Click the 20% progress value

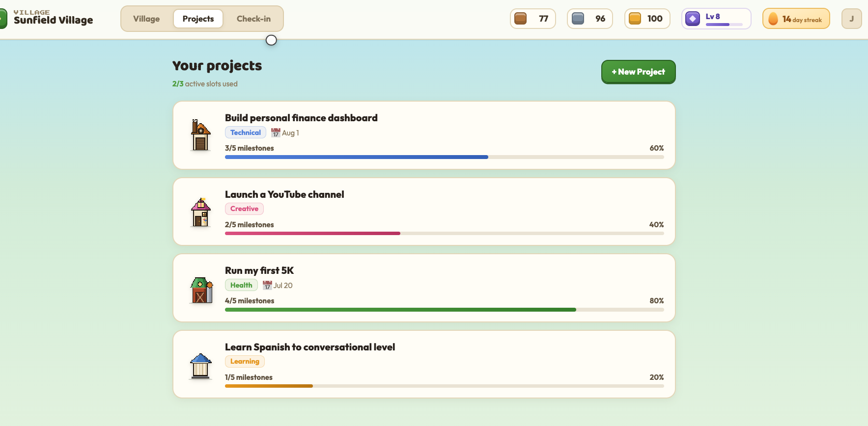pos(657,377)
